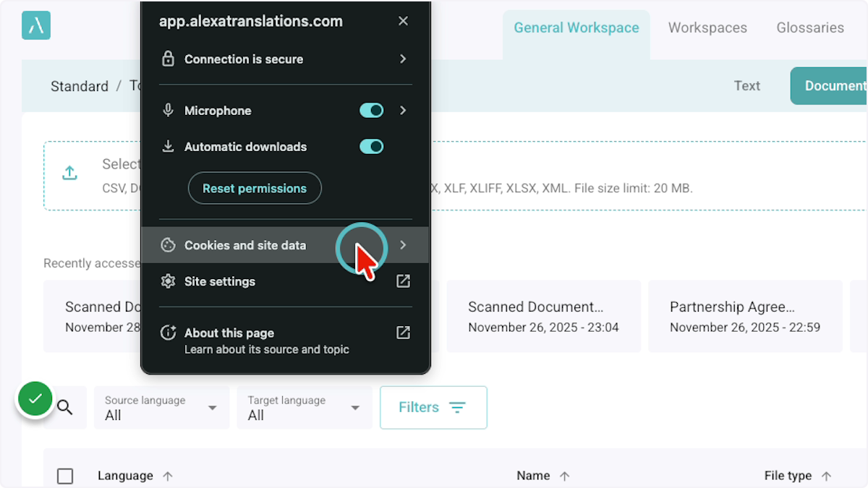
Task: Click the upload file icon
Action: click(x=69, y=174)
